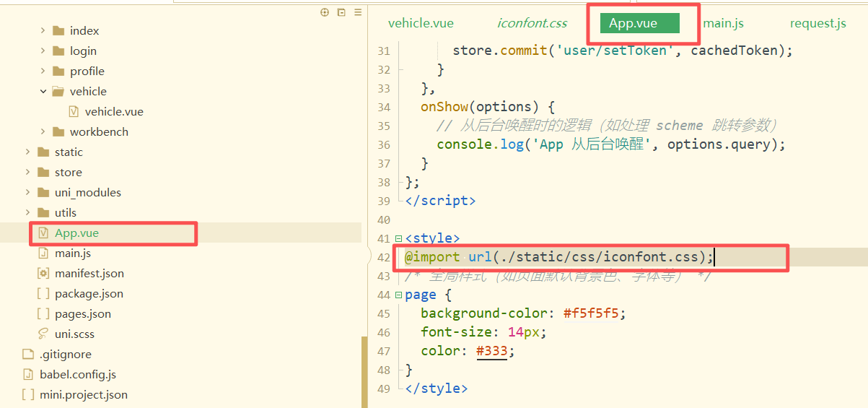Image resolution: width=868 pixels, height=408 pixels.
Task: Click the .gitignore file name
Action: 66,354
